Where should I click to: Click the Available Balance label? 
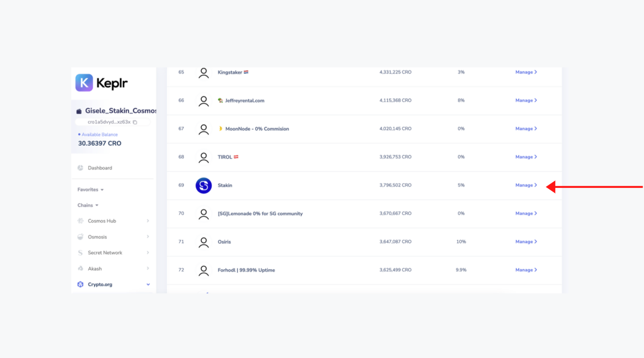[x=100, y=134]
